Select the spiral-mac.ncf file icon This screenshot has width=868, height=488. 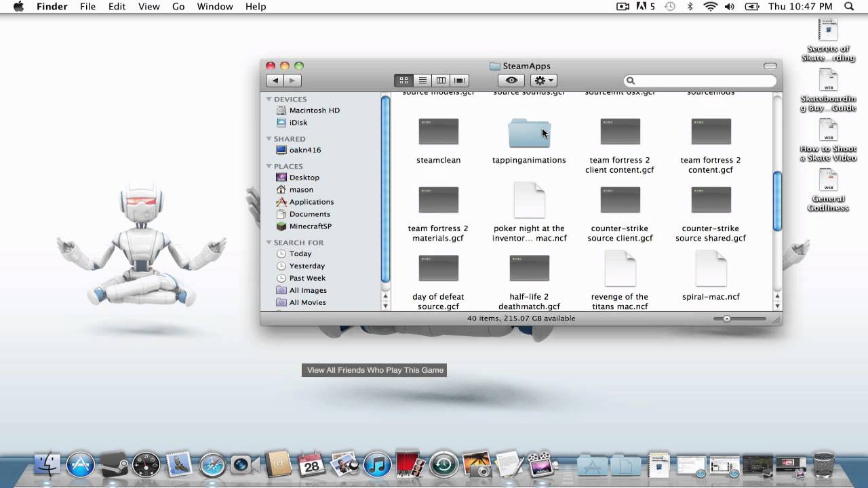click(711, 268)
